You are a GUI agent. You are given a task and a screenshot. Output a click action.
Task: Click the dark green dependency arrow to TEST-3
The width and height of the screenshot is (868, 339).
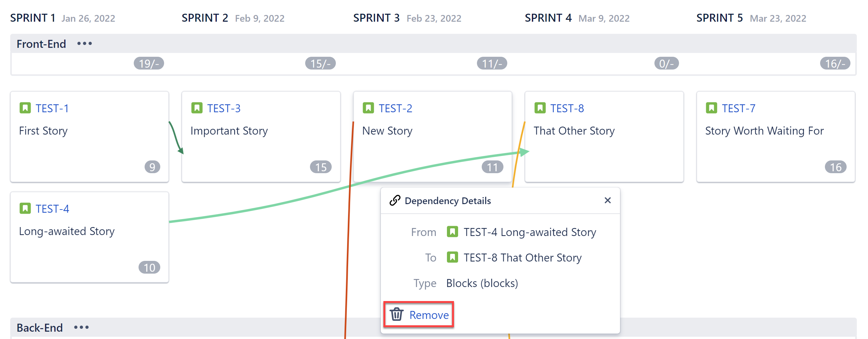click(176, 137)
